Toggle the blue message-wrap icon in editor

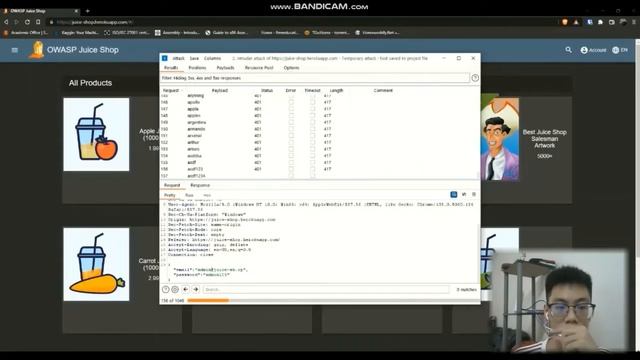pyautogui.click(x=453, y=195)
